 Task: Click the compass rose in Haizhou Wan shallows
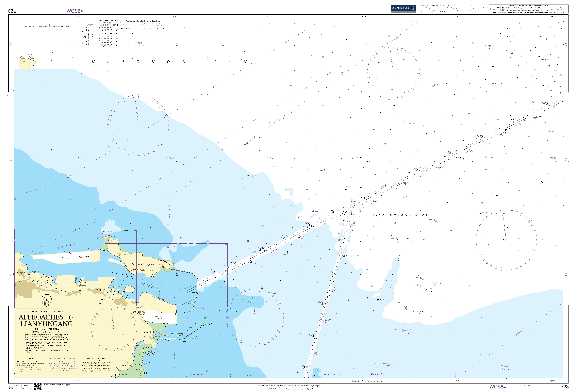coord(138,125)
